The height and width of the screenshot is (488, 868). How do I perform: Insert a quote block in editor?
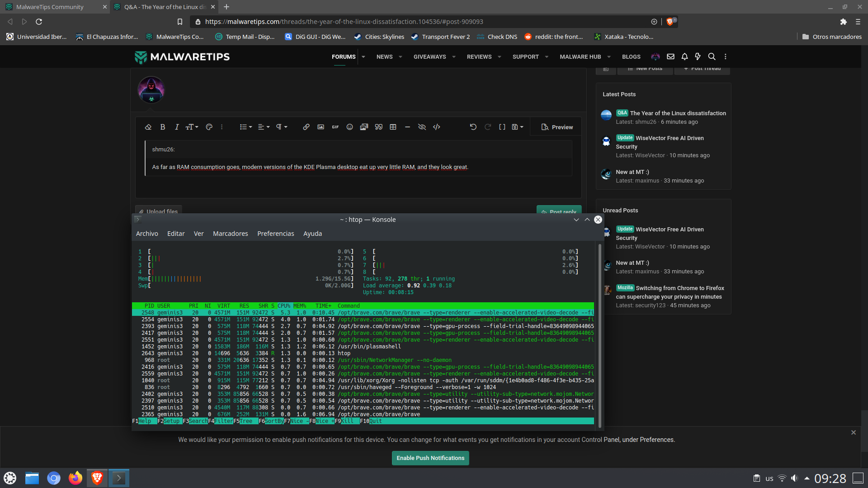point(378,127)
